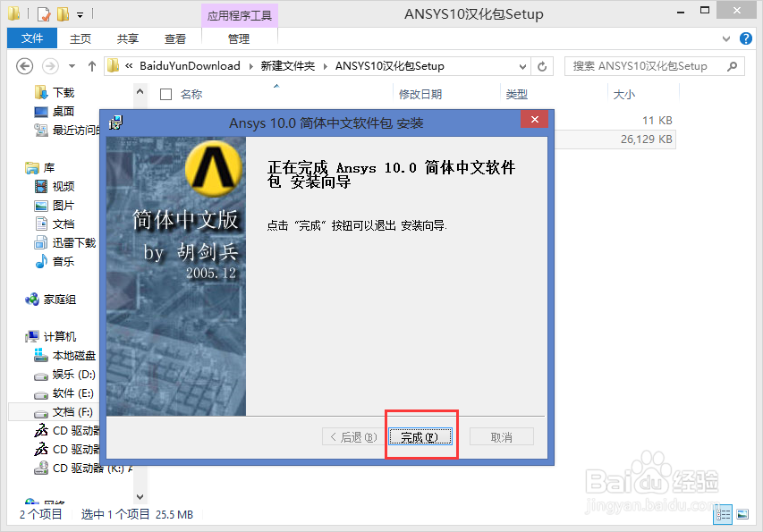Switch to details view in status bar

724,514
